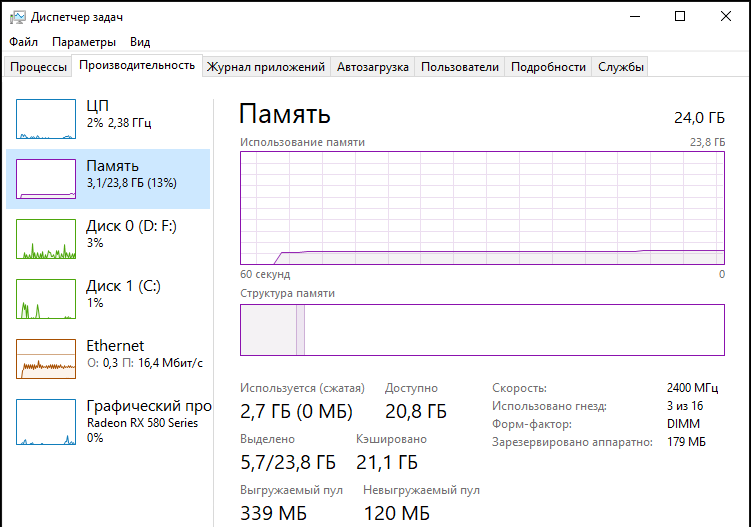
Task: Select the CPU (ЦП) mini graph thumbnail
Action: pyautogui.click(x=45, y=118)
